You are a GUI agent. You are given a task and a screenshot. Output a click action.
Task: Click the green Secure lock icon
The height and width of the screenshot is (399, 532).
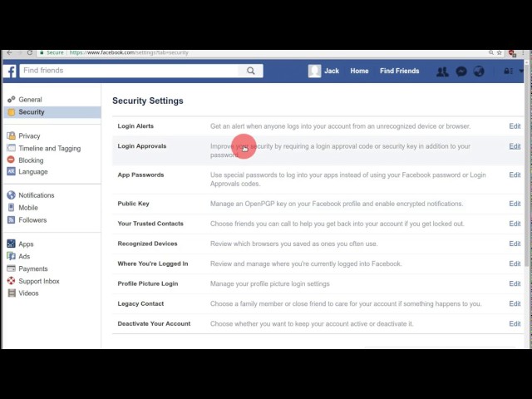[42, 52]
